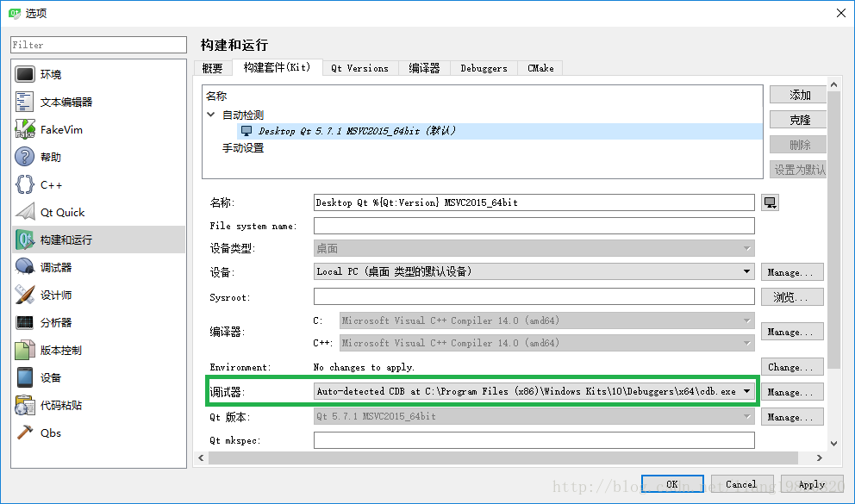Screen dimensions: 855x504
Task: Open the 分析器 category
Action: [x=98, y=322]
